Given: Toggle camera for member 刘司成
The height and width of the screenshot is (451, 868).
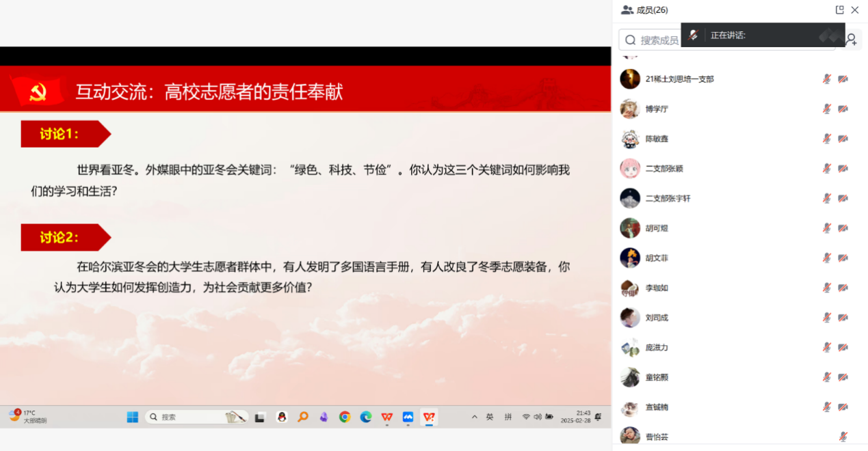Looking at the screenshot, I should pyautogui.click(x=843, y=318).
